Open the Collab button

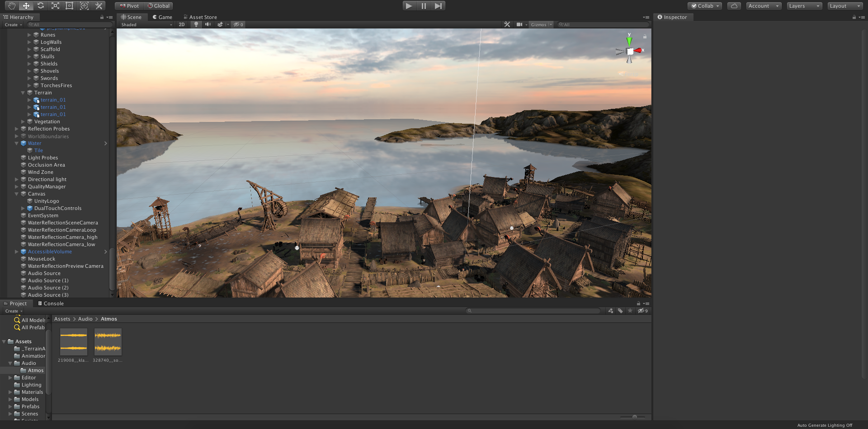pos(705,6)
